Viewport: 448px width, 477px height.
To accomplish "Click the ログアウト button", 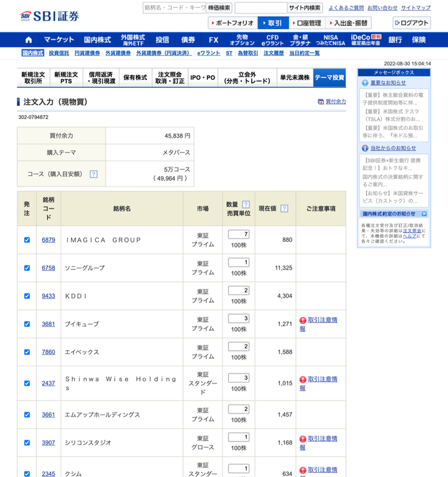I will 412,23.
